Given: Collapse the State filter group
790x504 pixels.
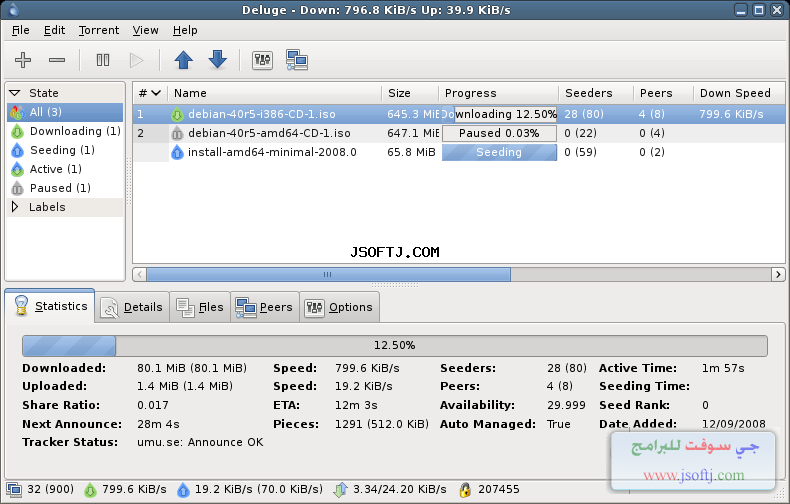Looking at the screenshot, I should click(15, 93).
